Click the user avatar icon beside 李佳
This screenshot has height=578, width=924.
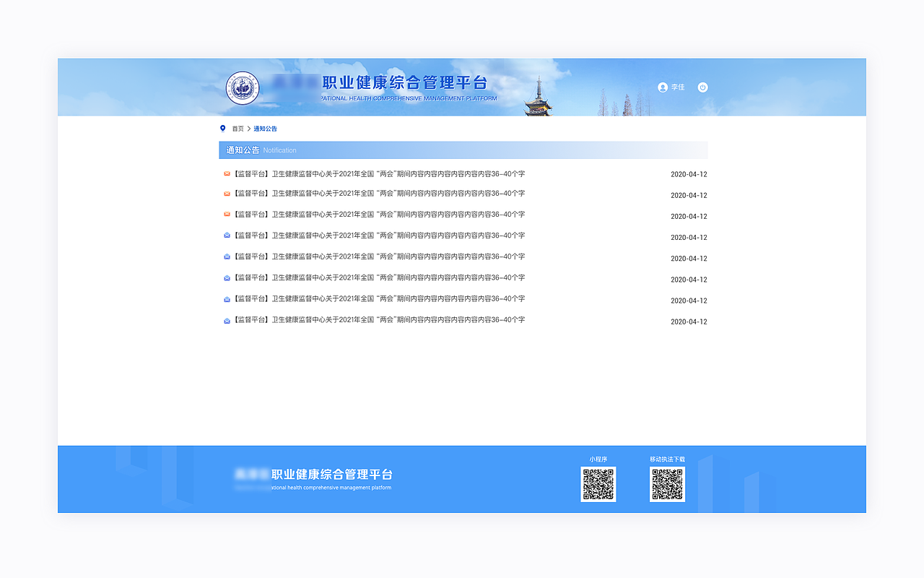point(662,87)
